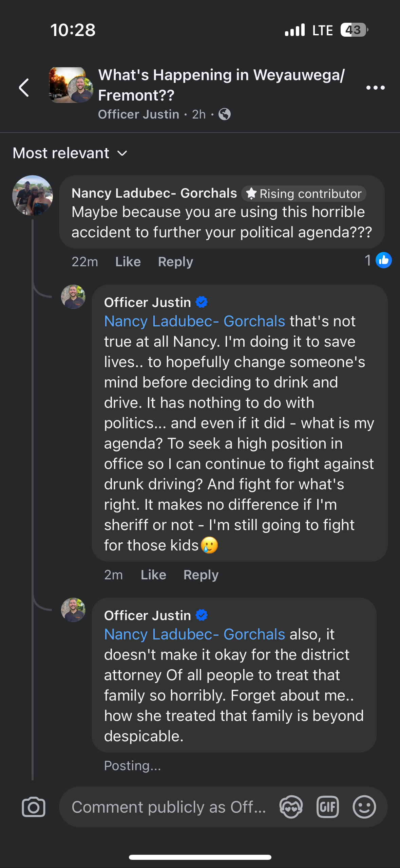This screenshot has height=868, width=400.
Task: Open the emoji smiley picker
Action: 364,807
